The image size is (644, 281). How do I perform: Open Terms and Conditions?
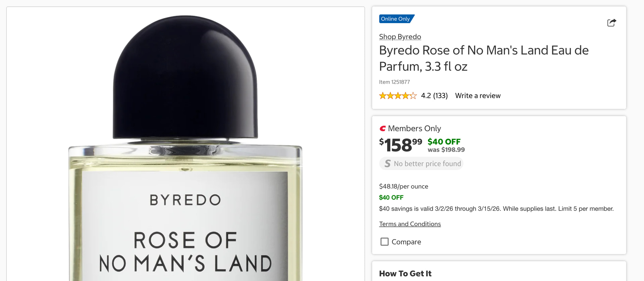(x=410, y=224)
